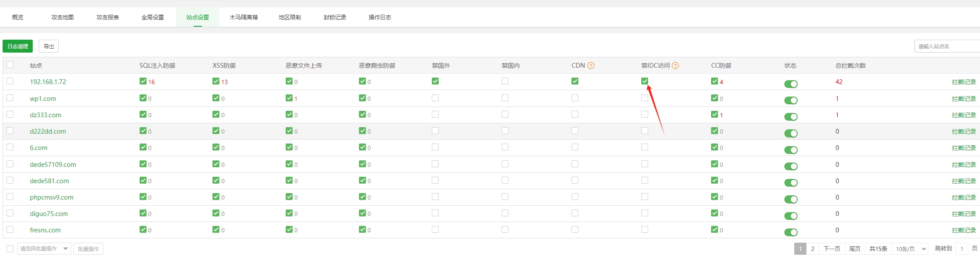The height and width of the screenshot is (269, 980).
Task: Enable 禁国外 for wp1.com
Action: tap(435, 98)
